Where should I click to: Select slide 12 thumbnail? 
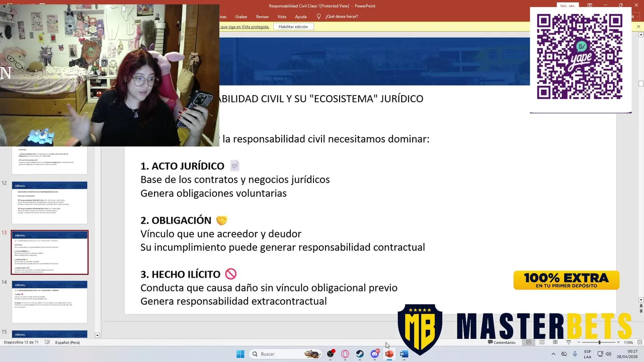49,203
